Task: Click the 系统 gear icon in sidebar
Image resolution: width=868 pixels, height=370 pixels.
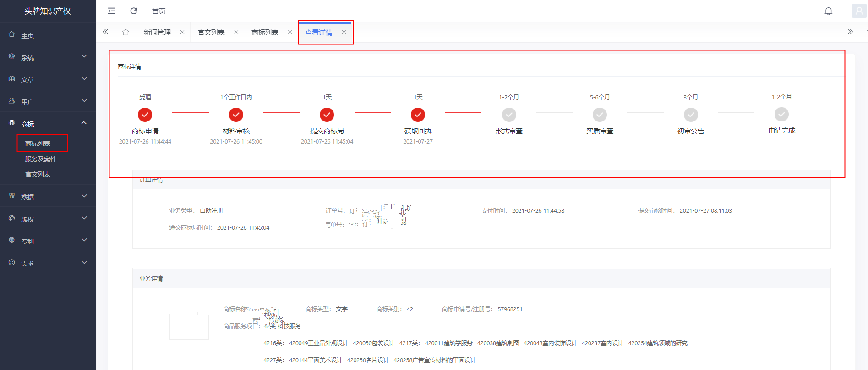Action: [x=12, y=56]
